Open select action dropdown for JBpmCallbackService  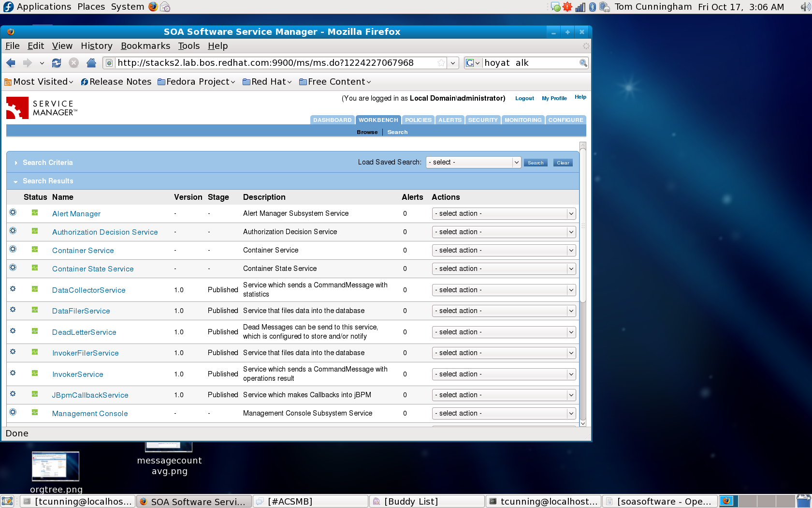[x=504, y=395]
